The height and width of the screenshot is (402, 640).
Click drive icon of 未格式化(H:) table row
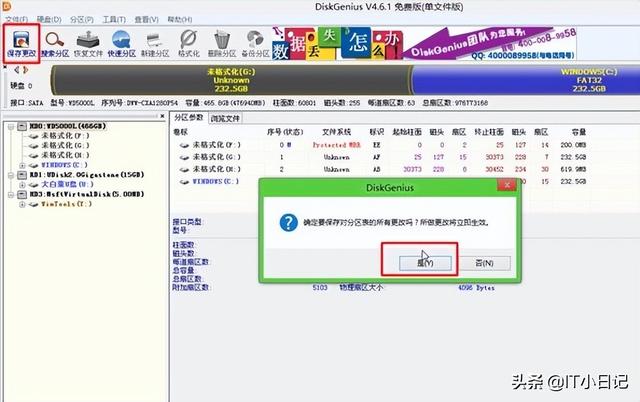[x=184, y=169]
